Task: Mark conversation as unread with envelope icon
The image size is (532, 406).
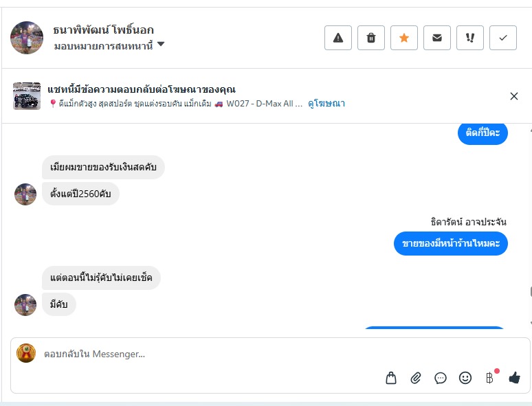Action: click(437, 38)
